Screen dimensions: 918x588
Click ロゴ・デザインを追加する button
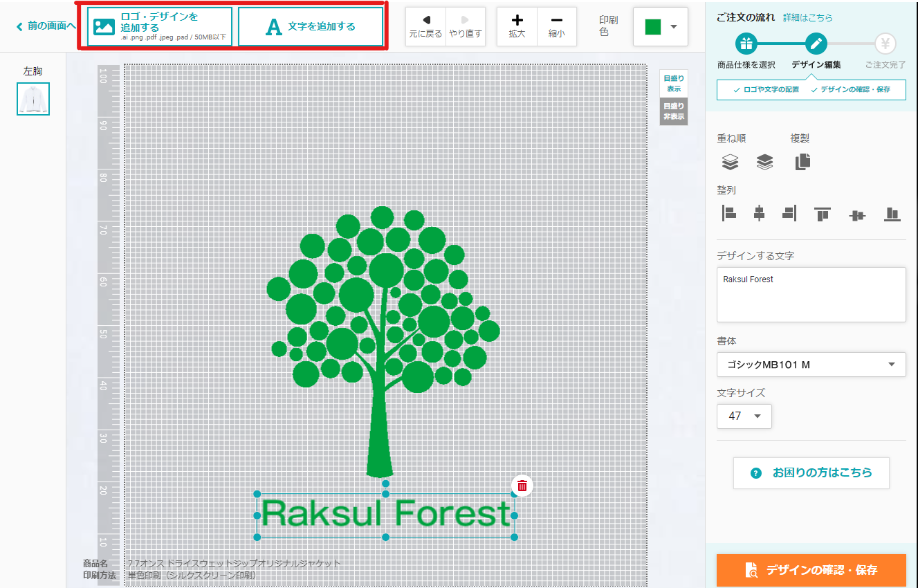(160, 27)
